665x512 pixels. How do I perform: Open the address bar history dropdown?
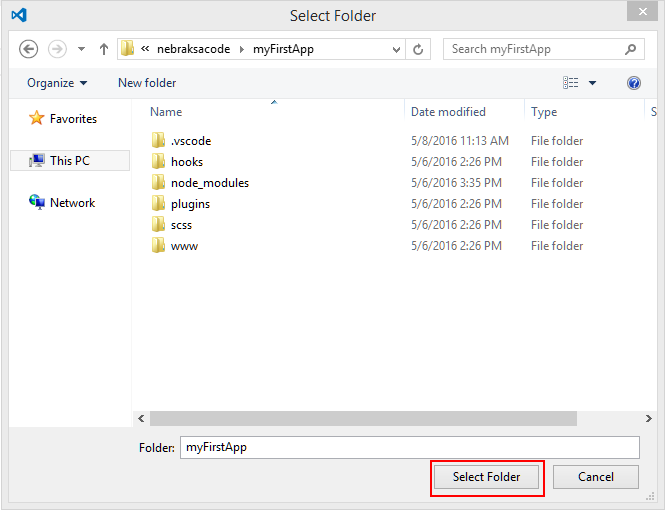396,50
